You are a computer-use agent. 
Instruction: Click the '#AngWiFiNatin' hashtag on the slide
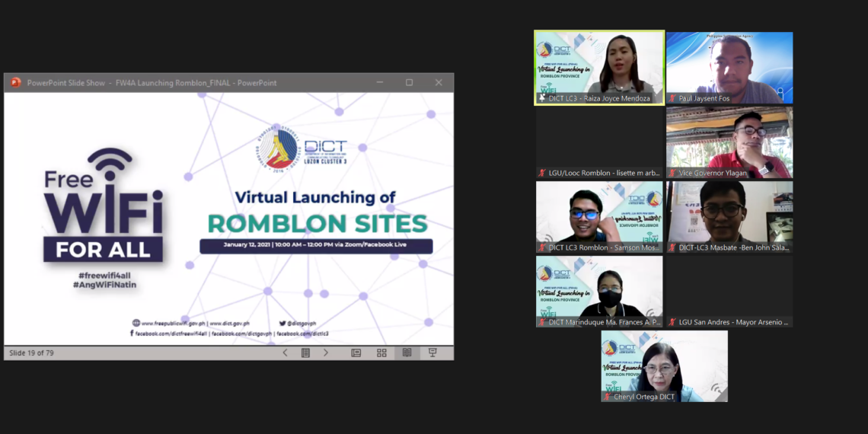[x=104, y=285]
